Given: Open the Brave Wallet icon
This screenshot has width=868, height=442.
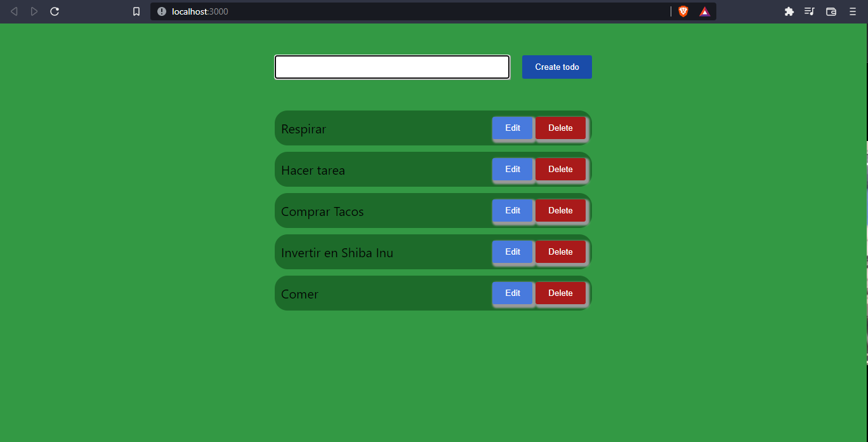Looking at the screenshot, I should [x=831, y=11].
